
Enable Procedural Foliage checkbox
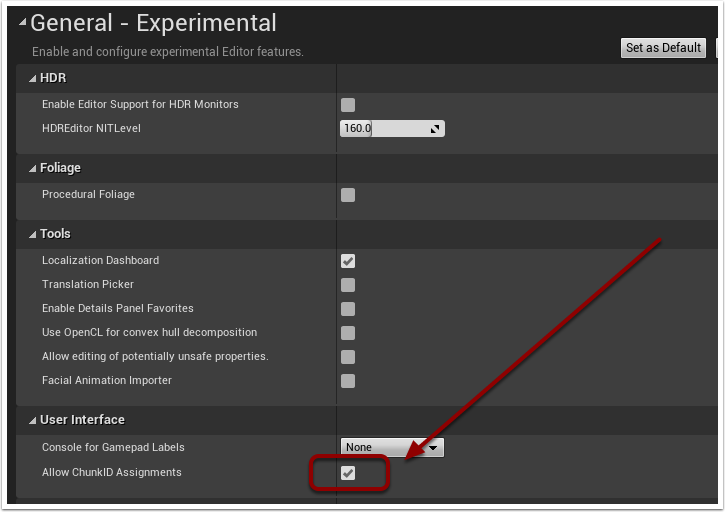point(348,195)
